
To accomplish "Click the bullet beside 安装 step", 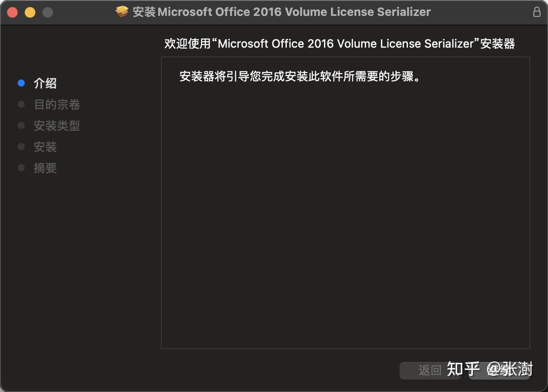I will [x=21, y=146].
